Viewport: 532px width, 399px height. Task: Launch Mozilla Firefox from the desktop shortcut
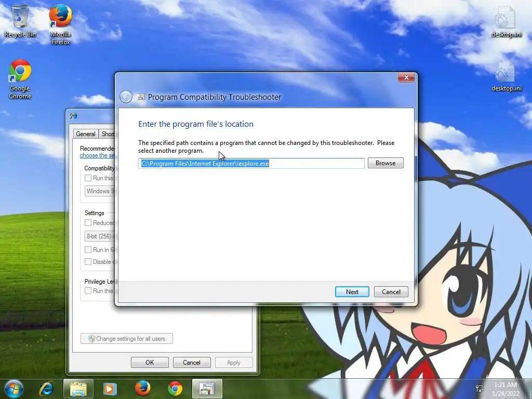(x=60, y=24)
